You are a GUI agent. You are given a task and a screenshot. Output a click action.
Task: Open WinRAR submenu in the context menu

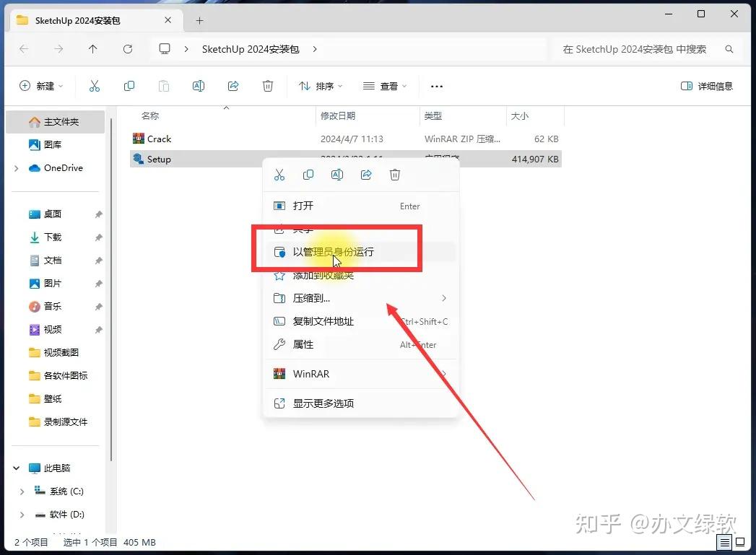pyautogui.click(x=360, y=374)
